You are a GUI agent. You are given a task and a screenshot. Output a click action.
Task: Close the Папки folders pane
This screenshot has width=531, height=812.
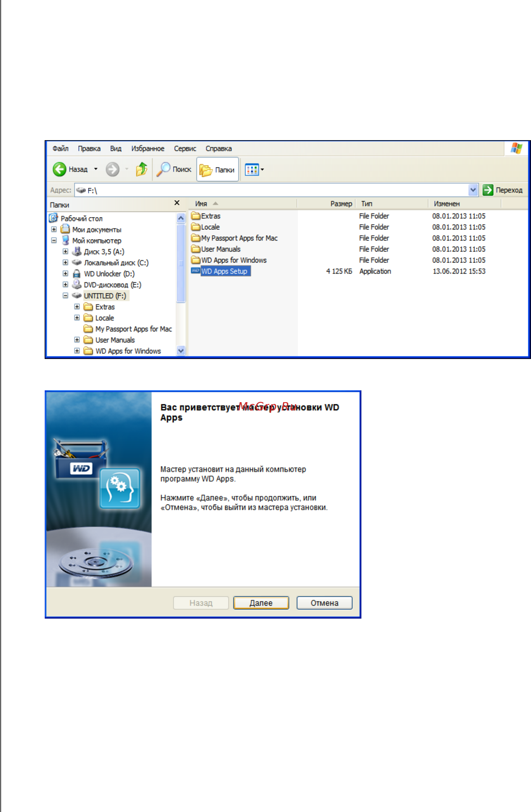click(177, 203)
